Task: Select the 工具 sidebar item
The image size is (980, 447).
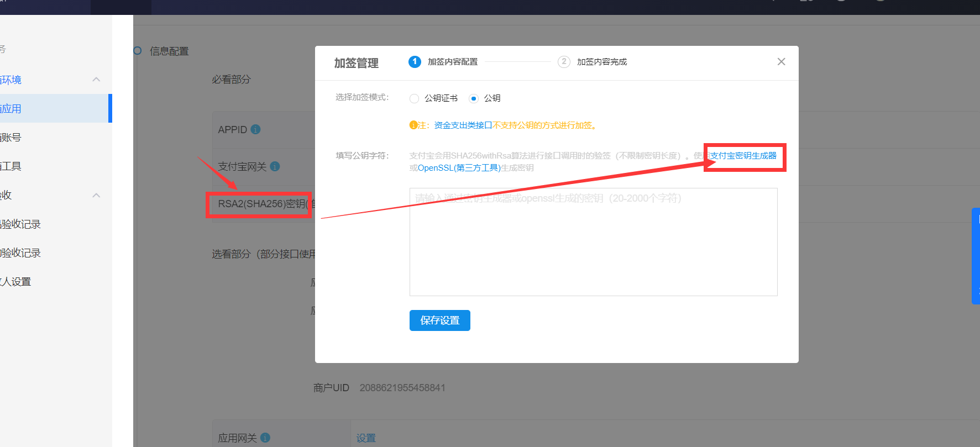Action: click(x=55, y=166)
